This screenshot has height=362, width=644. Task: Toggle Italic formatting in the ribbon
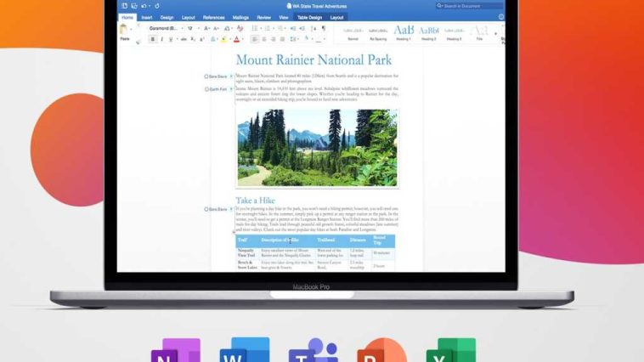(x=161, y=39)
